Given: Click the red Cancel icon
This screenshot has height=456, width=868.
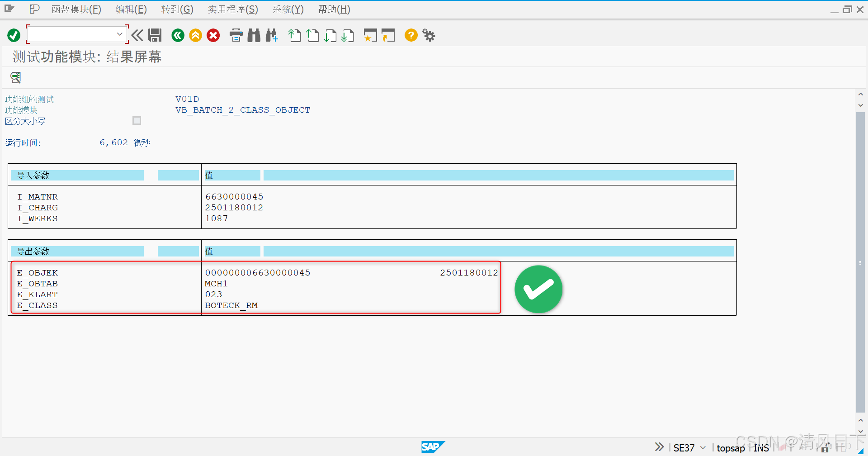Looking at the screenshot, I should (213, 35).
